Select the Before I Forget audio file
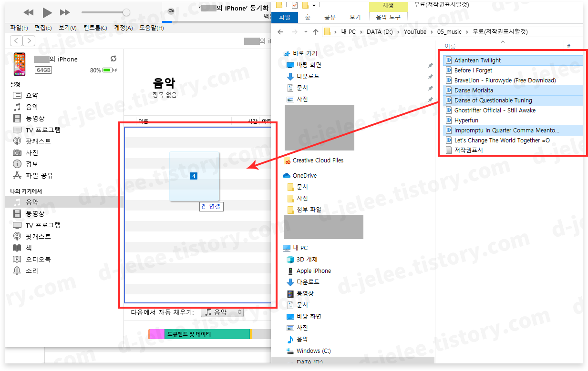Screen dimensions: 588x371 point(473,70)
